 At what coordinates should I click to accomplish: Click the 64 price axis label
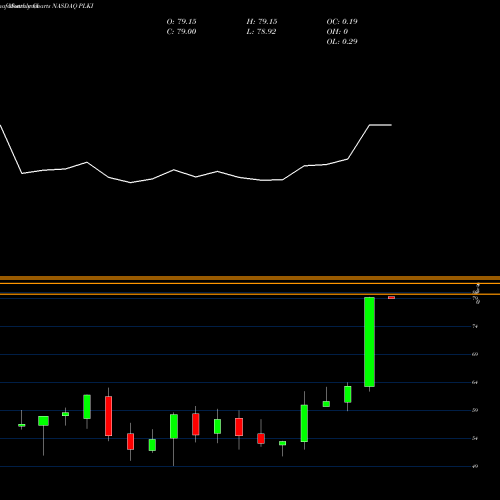tap(475, 382)
